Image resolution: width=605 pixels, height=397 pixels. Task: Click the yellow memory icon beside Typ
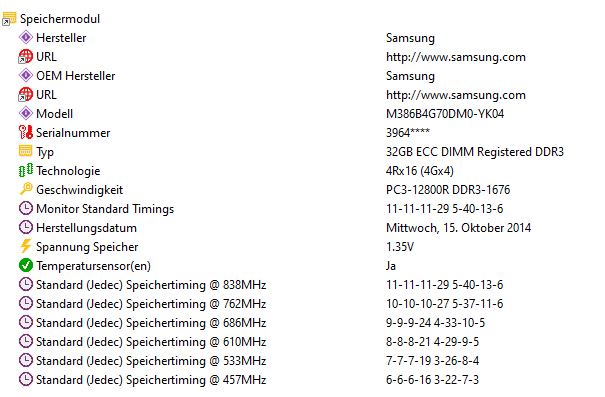click(25, 151)
